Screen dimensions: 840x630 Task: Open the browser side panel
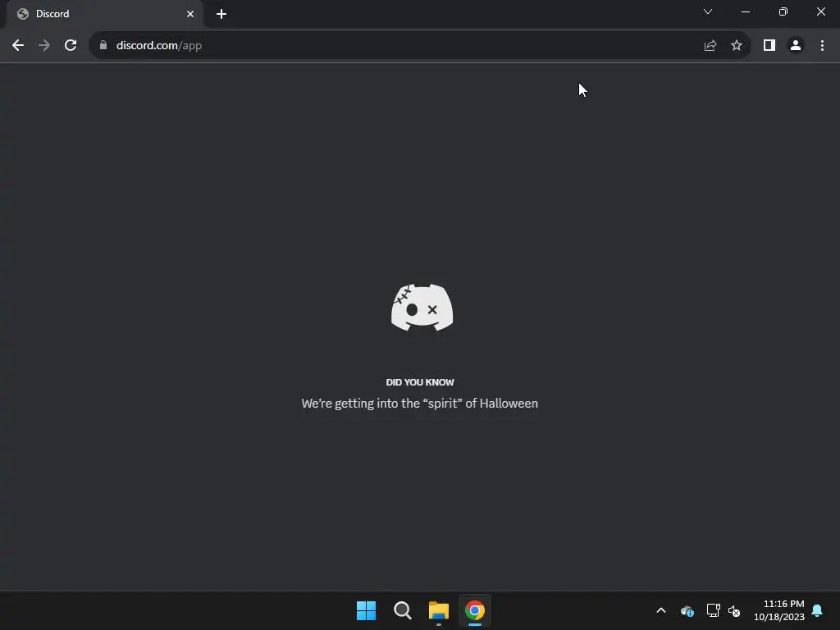pyautogui.click(x=769, y=46)
